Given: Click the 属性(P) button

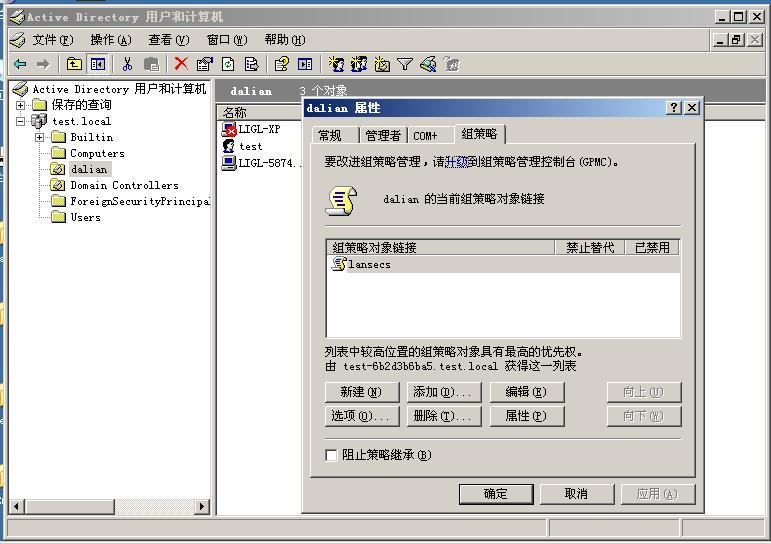Looking at the screenshot, I should tap(527, 416).
